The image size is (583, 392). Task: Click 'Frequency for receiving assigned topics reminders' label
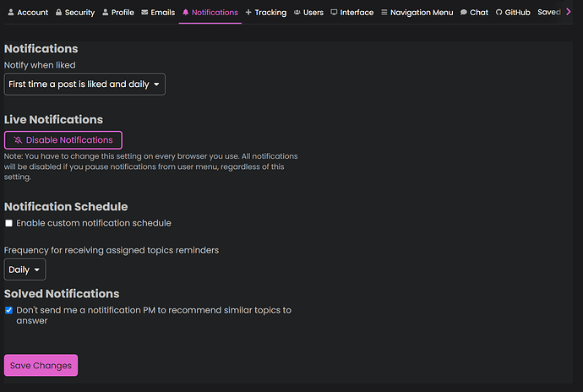pos(112,250)
